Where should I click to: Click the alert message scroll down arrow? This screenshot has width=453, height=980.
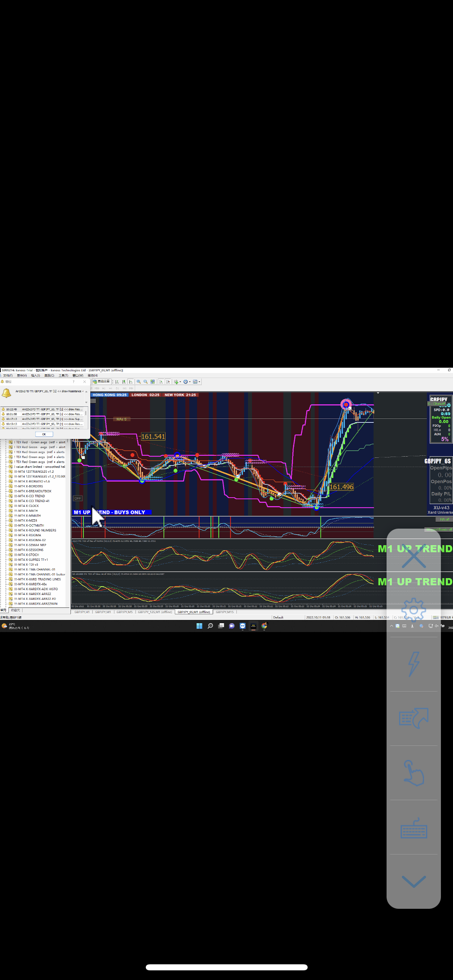(86, 402)
